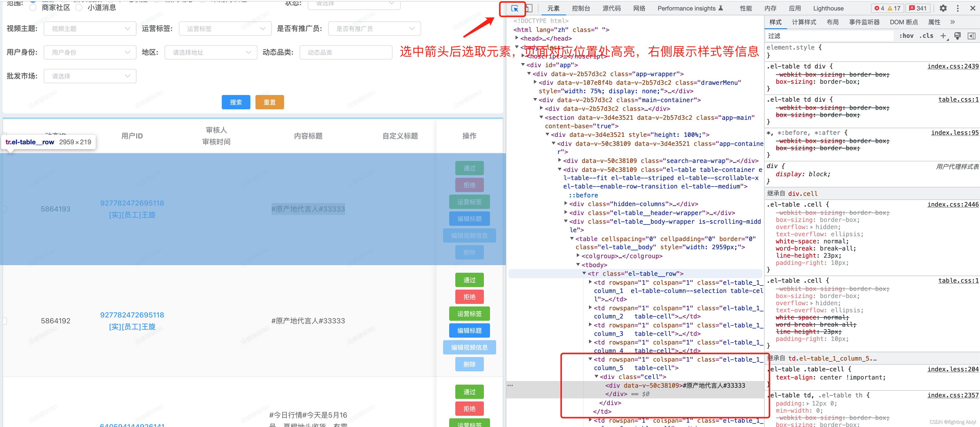Select the 5864193 ID cell
980x427 pixels.
click(x=56, y=209)
